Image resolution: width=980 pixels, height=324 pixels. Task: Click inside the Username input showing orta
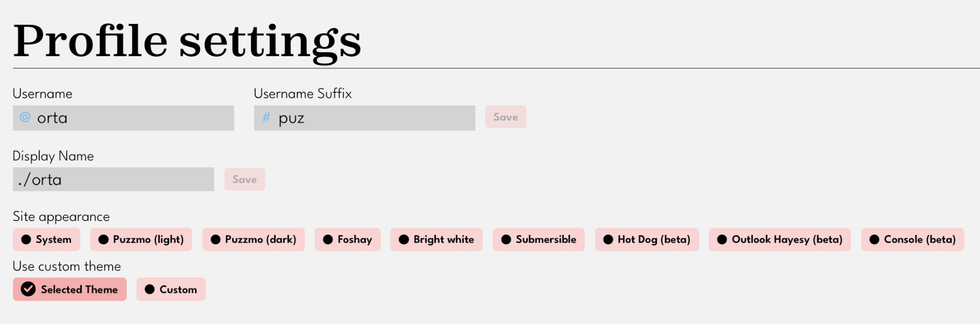[123, 118]
